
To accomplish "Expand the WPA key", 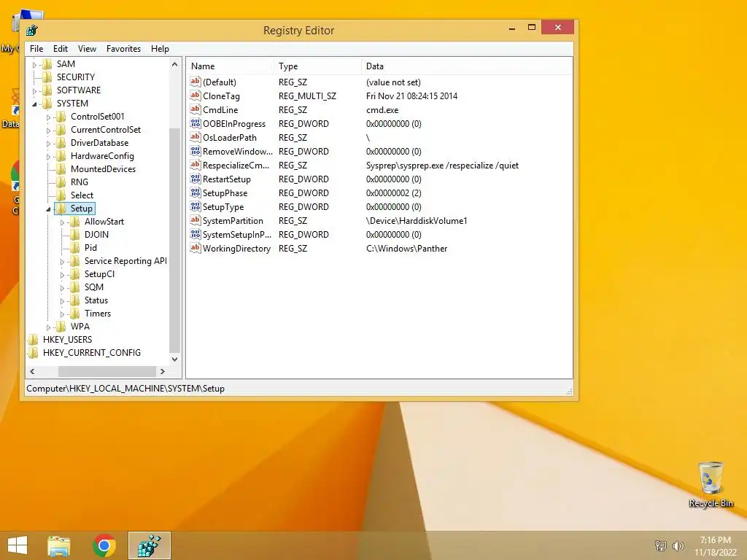I will pyautogui.click(x=48, y=327).
